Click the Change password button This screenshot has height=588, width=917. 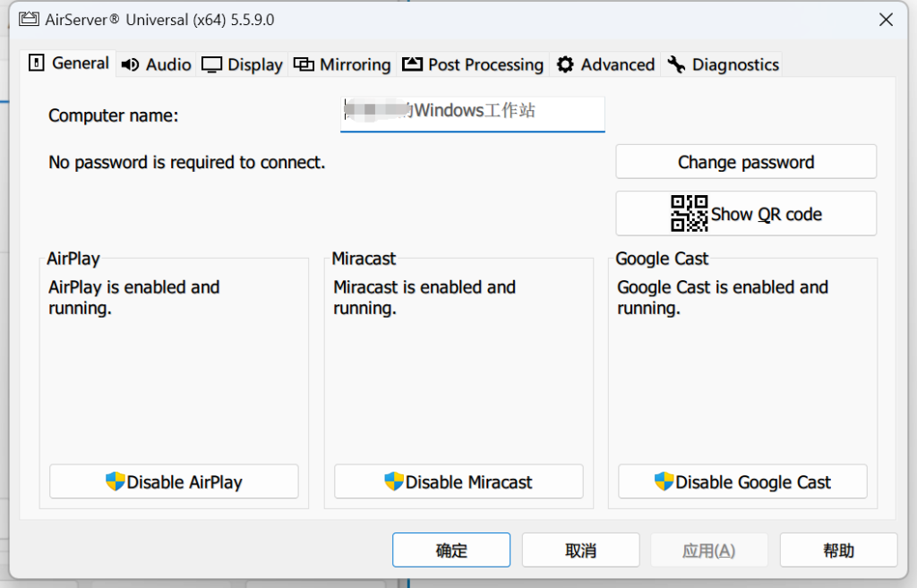point(746,161)
